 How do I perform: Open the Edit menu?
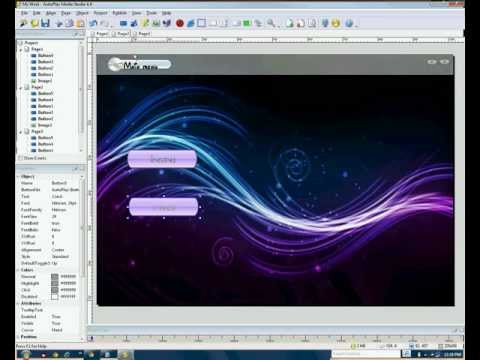(x=37, y=13)
